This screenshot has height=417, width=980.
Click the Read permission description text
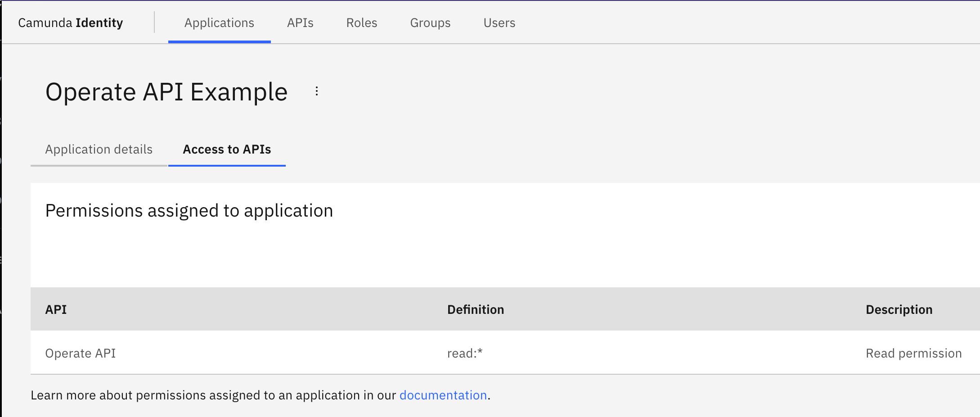point(913,353)
